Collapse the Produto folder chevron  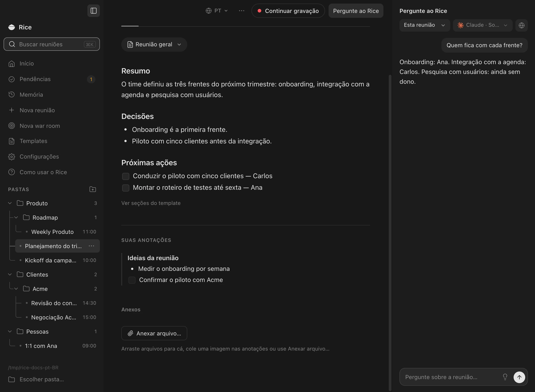pyautogui.click(x=10, y=203)
